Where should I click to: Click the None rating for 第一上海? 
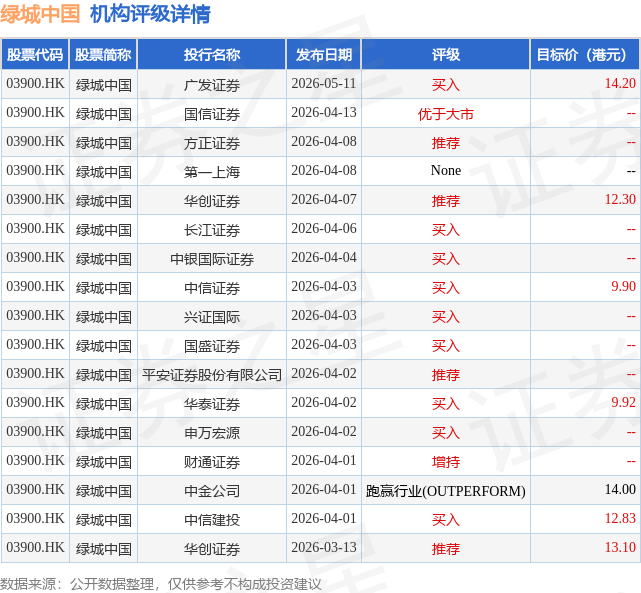coord(446,170)
